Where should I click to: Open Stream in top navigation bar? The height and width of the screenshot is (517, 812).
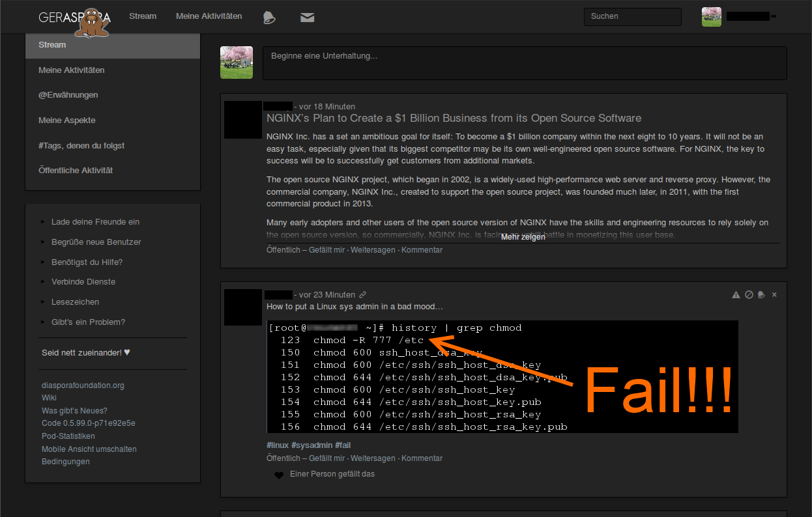(x=143, y=16)
